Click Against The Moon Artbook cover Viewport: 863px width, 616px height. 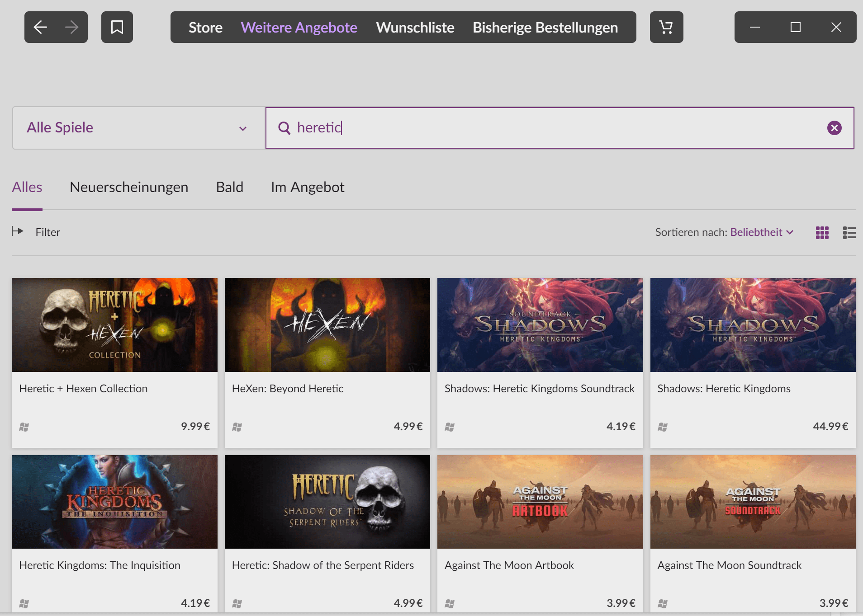click(540, 502)
